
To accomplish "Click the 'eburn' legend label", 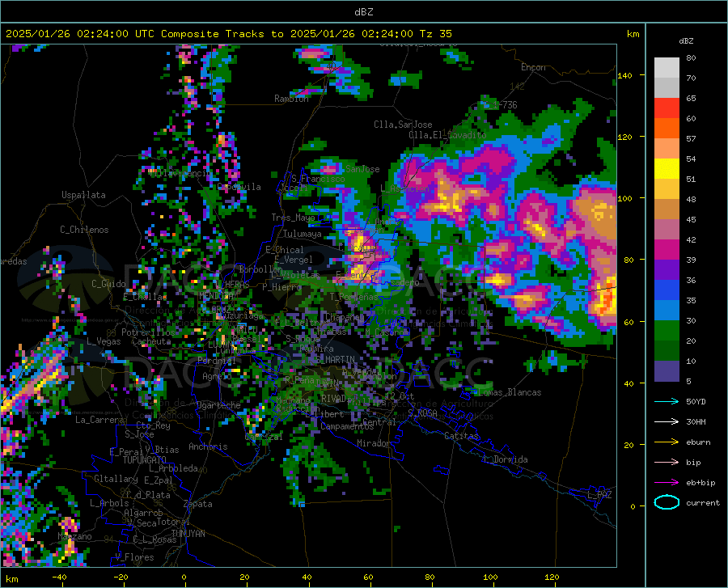I will coord(698,442).
